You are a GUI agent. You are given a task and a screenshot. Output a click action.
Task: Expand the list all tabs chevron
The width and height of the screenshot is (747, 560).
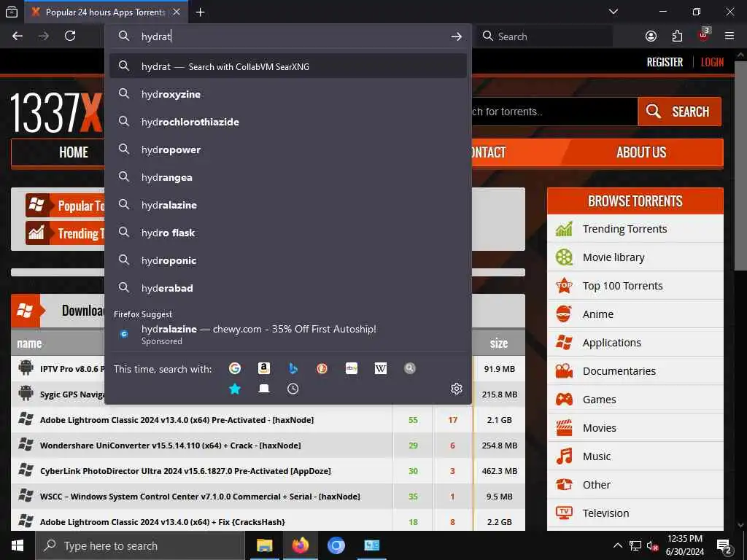[x=614, y=12]
